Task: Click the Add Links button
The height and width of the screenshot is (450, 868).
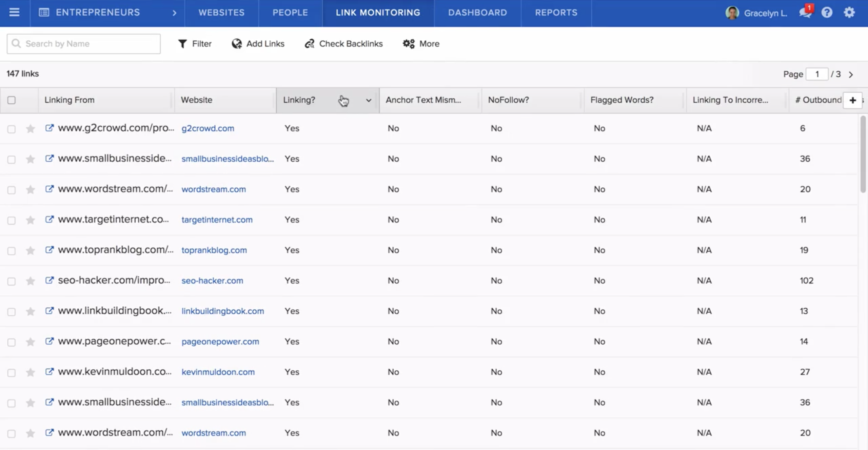Action: click(258, 44)
